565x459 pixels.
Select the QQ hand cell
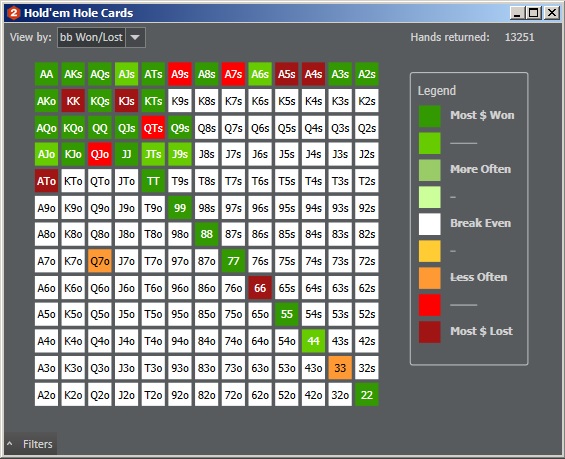[x=100, y=128]
